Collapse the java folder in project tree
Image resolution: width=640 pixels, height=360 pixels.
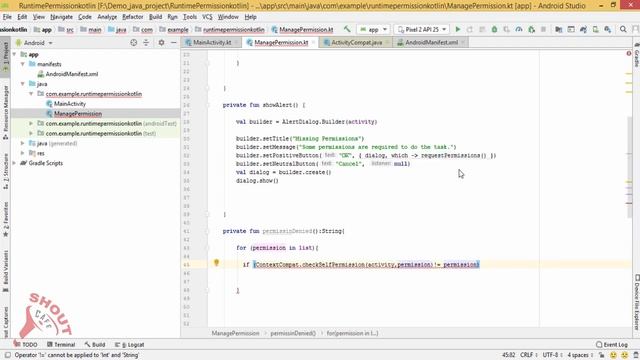click(x=23, y=84)
